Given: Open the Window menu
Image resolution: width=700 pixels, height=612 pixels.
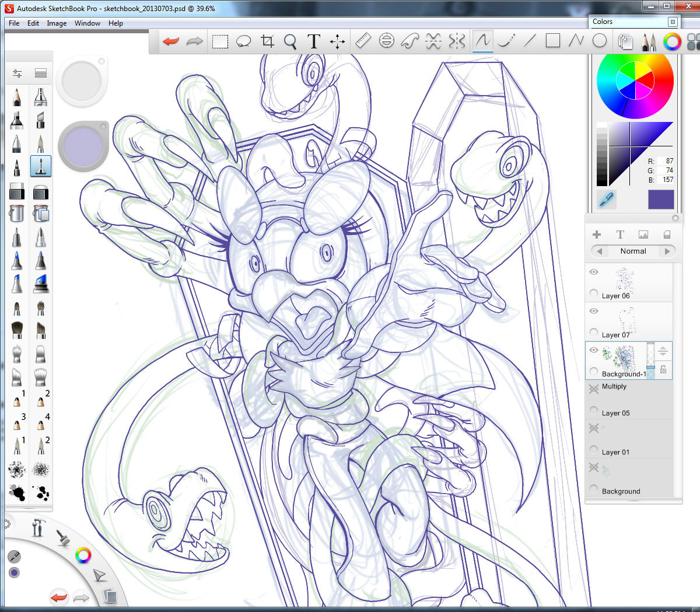Looking at the screenshot, I should 87,23.
